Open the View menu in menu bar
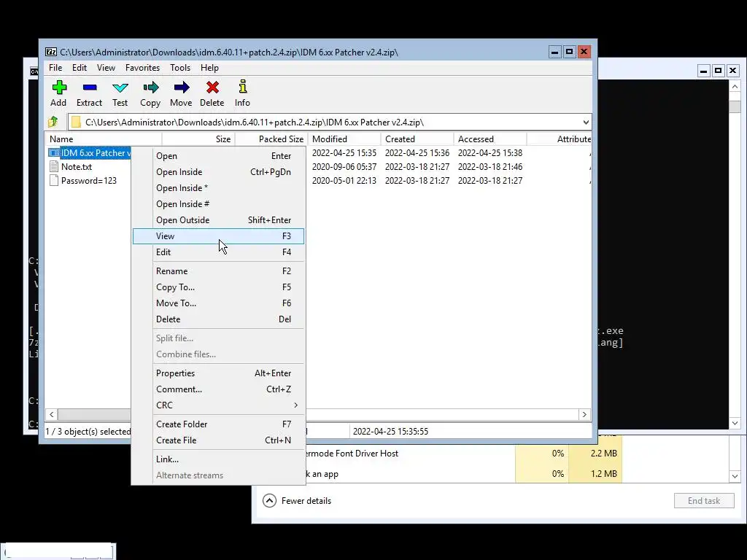747x560 pixels. click(x=106, y=68)
